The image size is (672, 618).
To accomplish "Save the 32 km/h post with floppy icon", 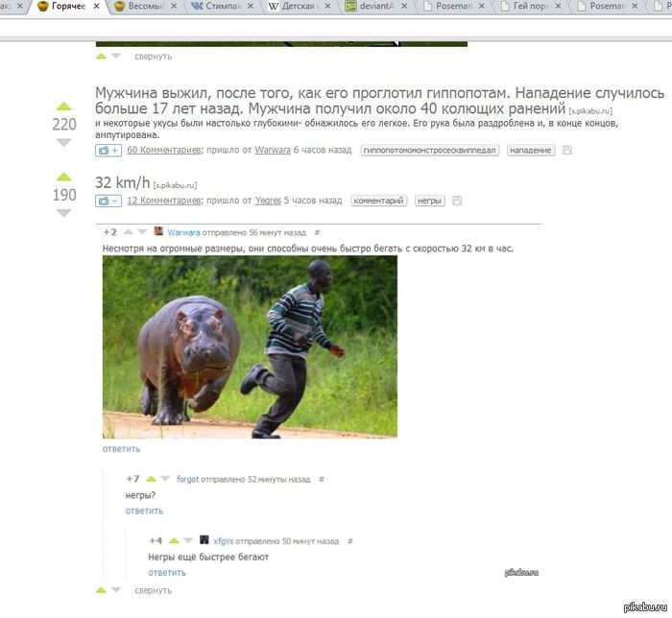I will coord(457,201).
